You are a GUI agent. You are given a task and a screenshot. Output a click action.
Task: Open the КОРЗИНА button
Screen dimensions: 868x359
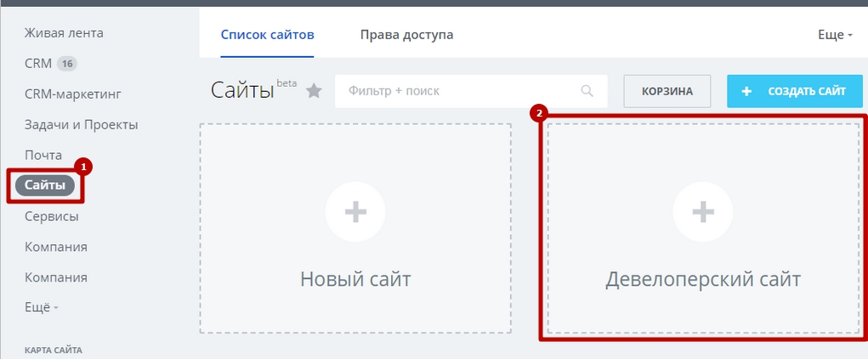tap(667, 91)
